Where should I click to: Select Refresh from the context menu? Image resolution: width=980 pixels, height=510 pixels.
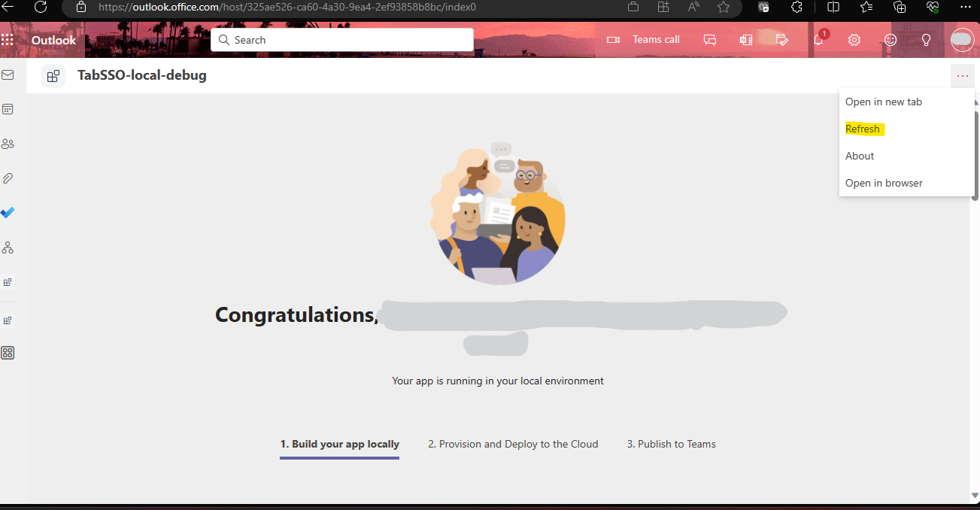pyautogui.click(x=863, y=128)
